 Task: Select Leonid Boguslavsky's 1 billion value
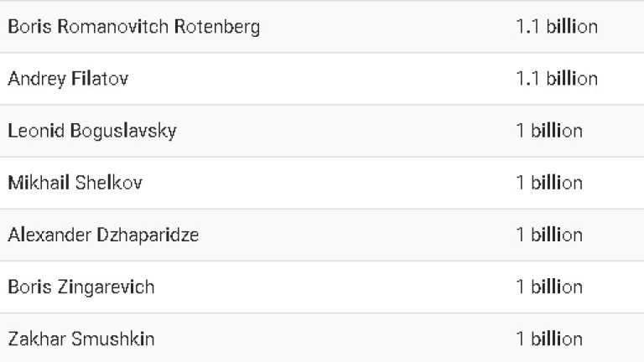[x=549, y=131]
